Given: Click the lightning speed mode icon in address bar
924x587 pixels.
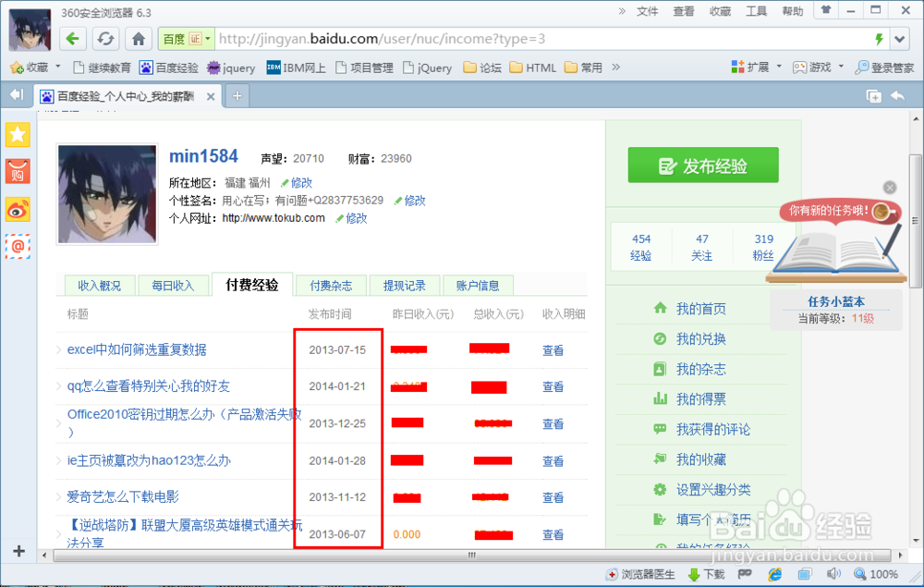Looking at the screenshot, I should click(879, 40).
